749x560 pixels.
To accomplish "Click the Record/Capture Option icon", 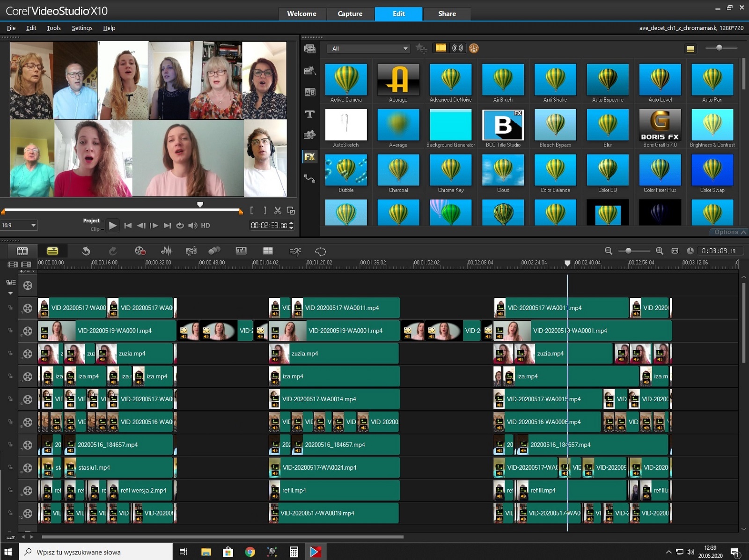I will (x=140, y=251).
